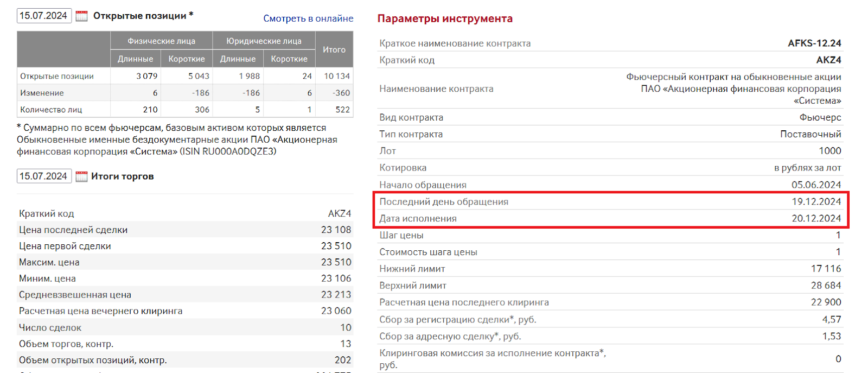Select the Юридические лица column header

pos(264,41)
